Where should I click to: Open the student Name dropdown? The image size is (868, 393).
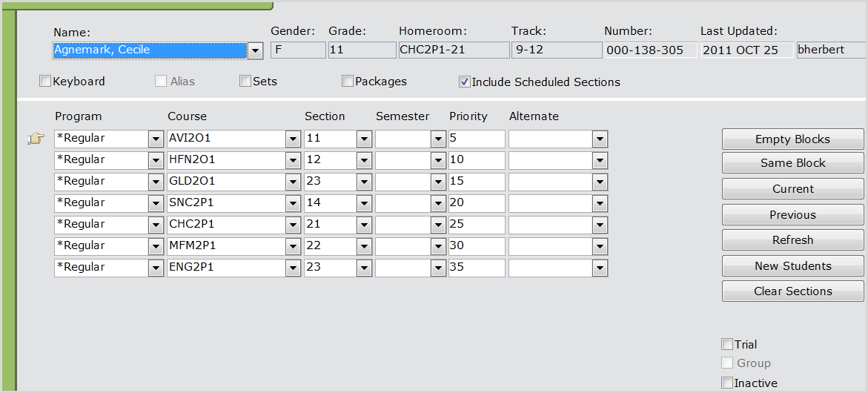coord(255,50)
